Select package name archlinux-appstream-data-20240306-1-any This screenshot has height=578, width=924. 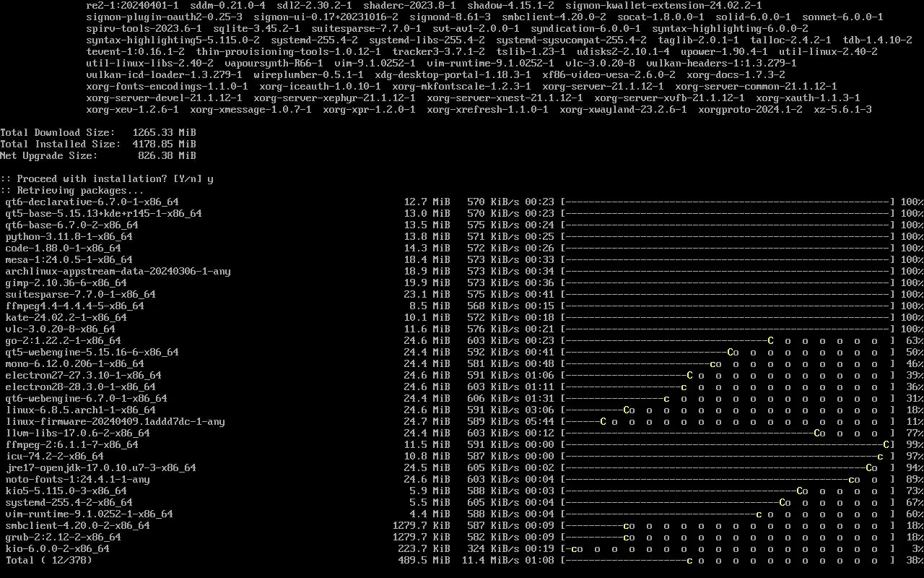pyautogui.click(x=118, y=271)
